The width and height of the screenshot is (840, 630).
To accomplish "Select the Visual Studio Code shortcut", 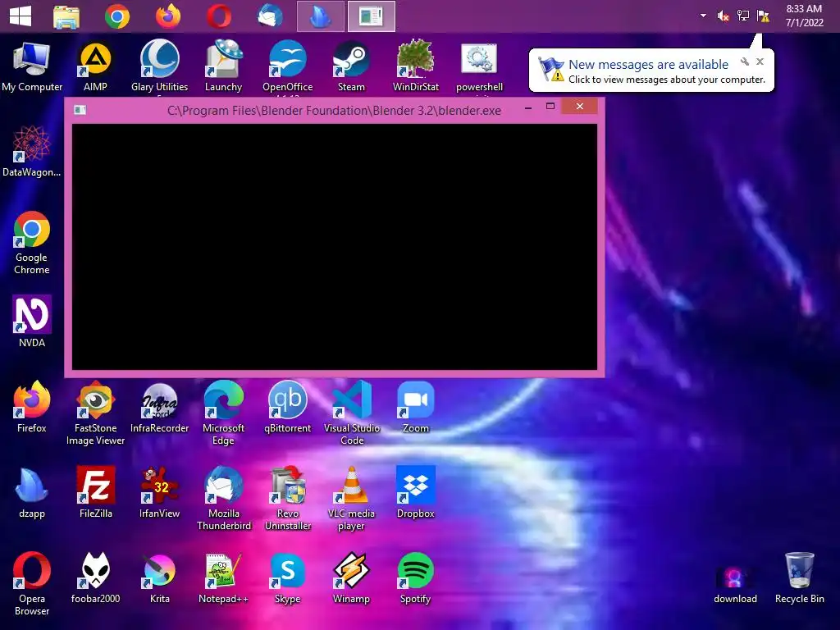I will pyautogui.click(x=351, y=413).
